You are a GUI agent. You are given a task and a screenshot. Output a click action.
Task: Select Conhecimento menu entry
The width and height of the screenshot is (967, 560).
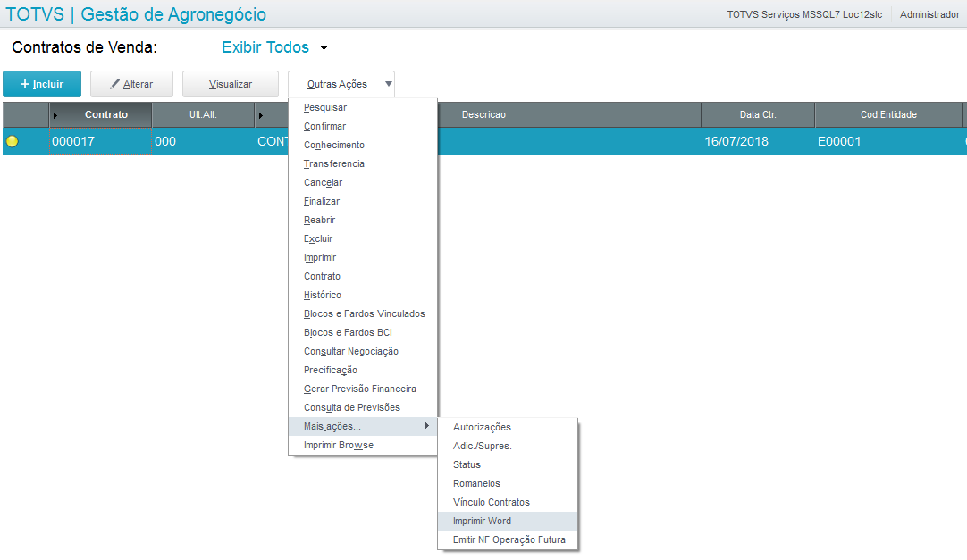coord(363,145)
